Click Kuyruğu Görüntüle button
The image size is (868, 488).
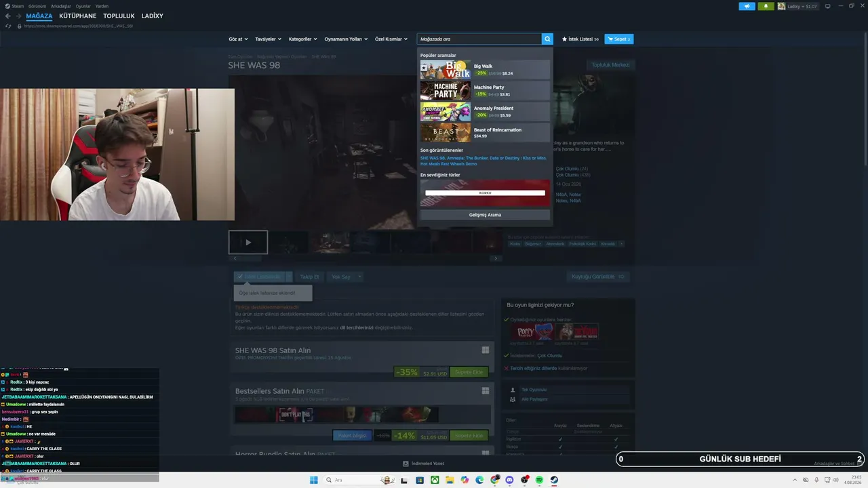[598, 277]
